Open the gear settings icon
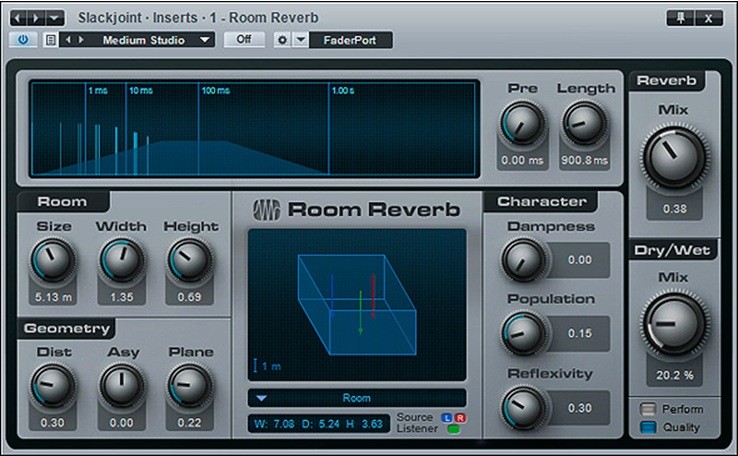Viewport: 738px width, 456px height. [x=282, y=40]
